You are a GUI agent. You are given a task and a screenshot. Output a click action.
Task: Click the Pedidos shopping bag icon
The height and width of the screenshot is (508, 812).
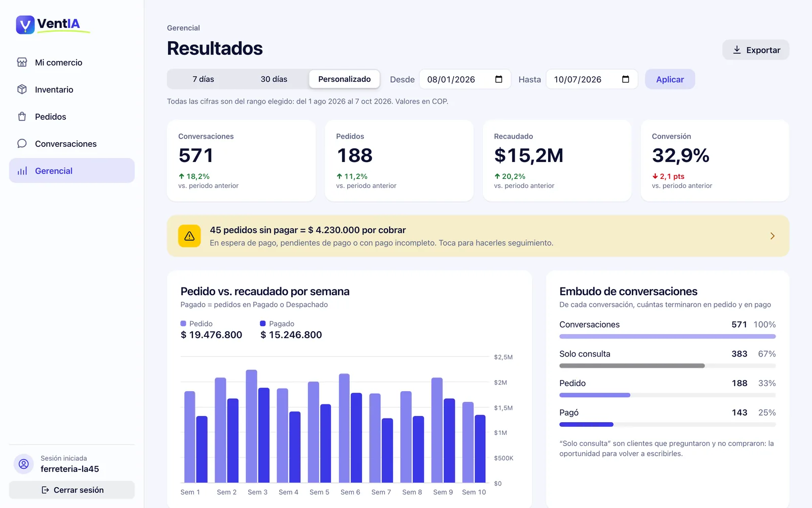click(x=22, y=116)
